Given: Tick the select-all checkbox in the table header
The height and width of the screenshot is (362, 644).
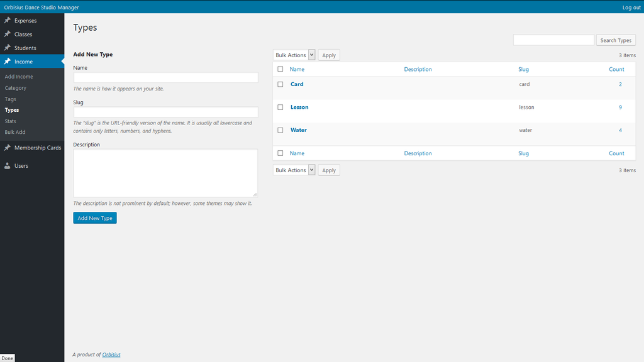Looking at the screenshot, I should point(280,69).
